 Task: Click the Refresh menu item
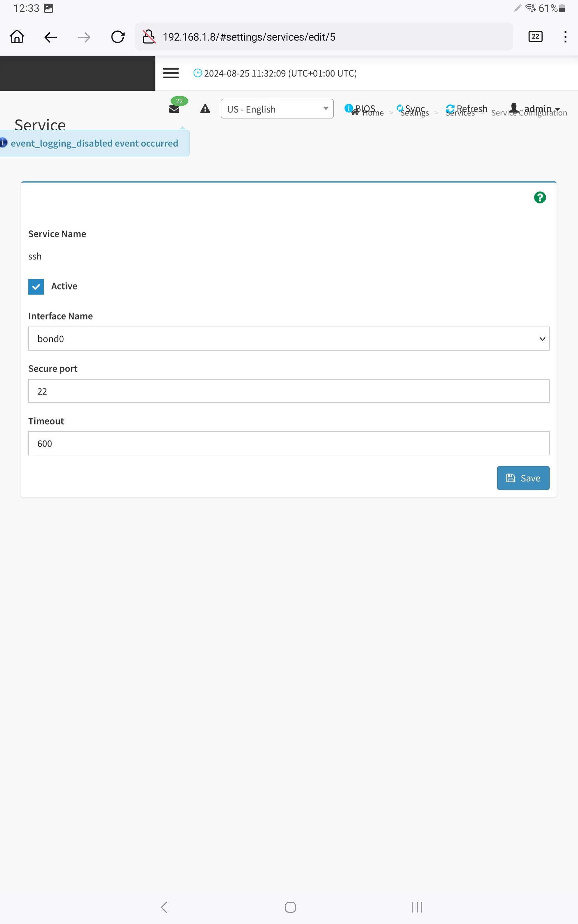[467, 108]
